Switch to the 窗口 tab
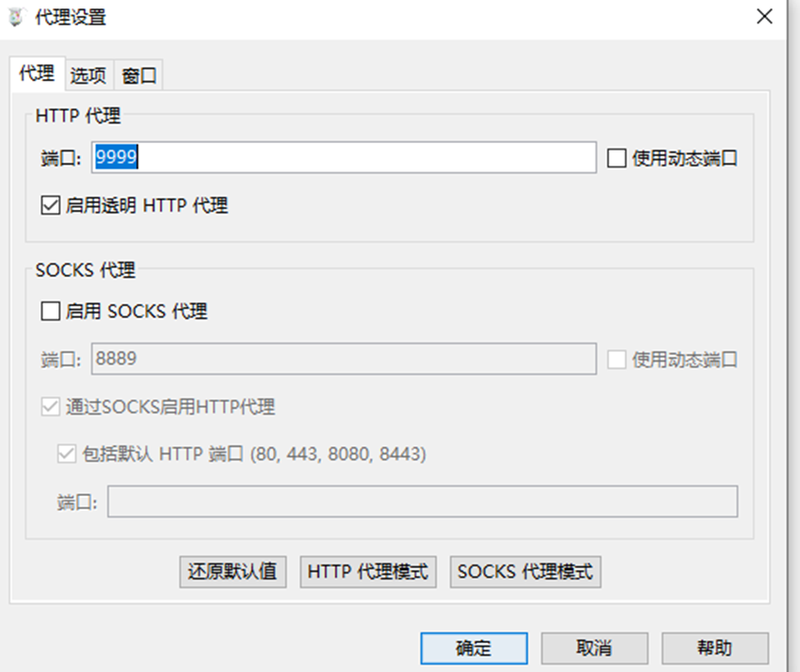800x672 pixels. (138, 75)
